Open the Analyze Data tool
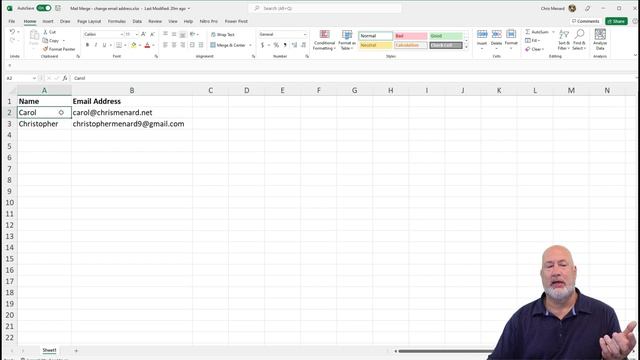The image size is (640, 360). [600, 39]
